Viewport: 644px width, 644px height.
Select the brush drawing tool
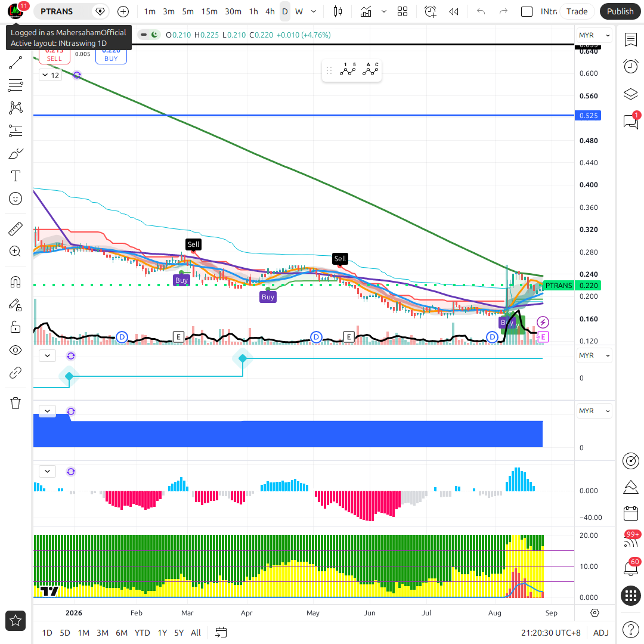16,154
